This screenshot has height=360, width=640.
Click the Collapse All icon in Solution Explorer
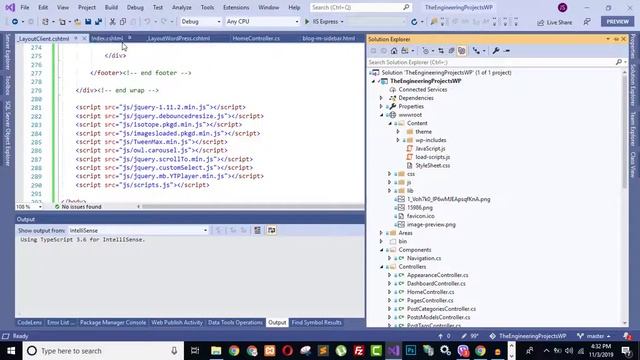[451, 51]
